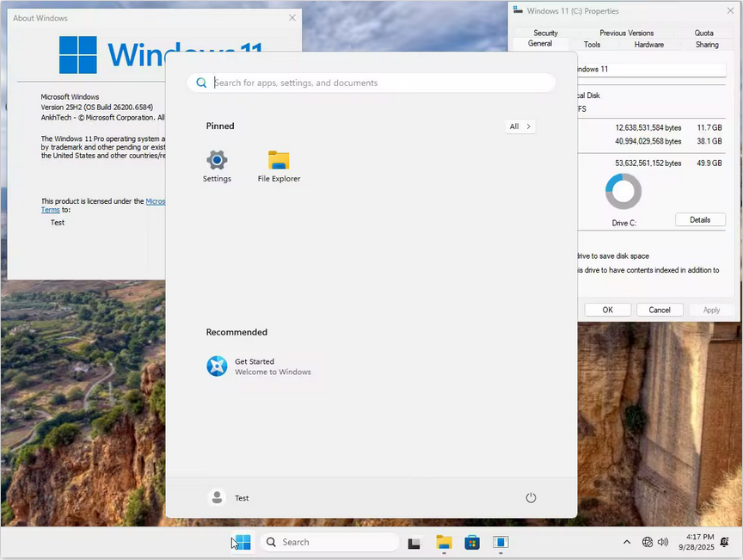
Task: Open the network icon in system tray
Action: click(x=648, y=542)
